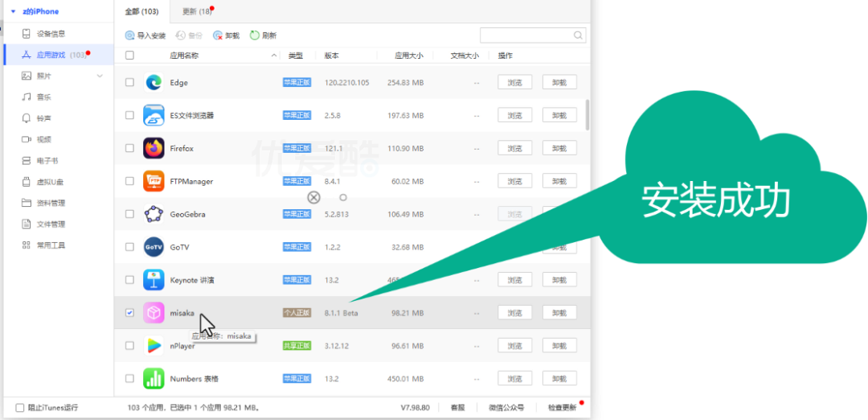The height and width of the screenshot is (420, 868).
Task: Click the pink misaka app icon
Action: (x=154, y=312)
